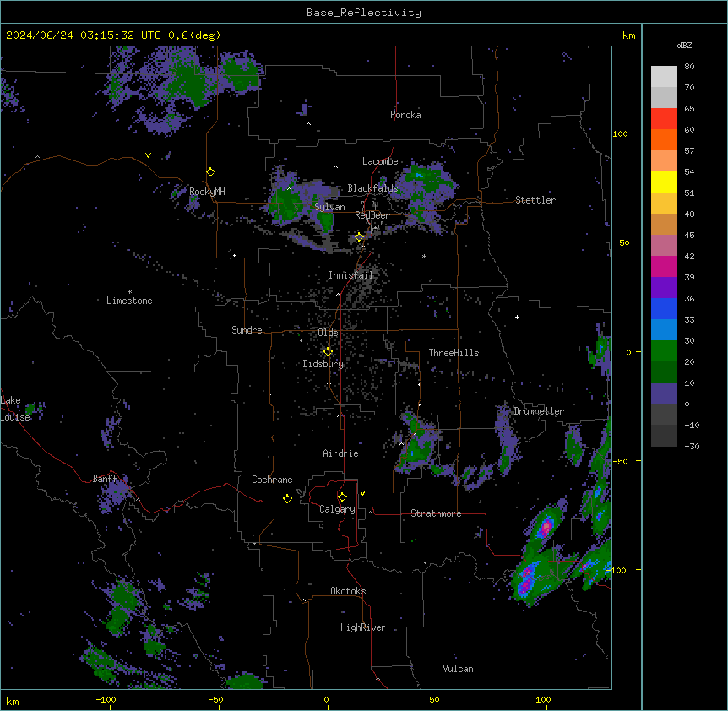Select the Blackfalds city label

(x=372, y=188)
